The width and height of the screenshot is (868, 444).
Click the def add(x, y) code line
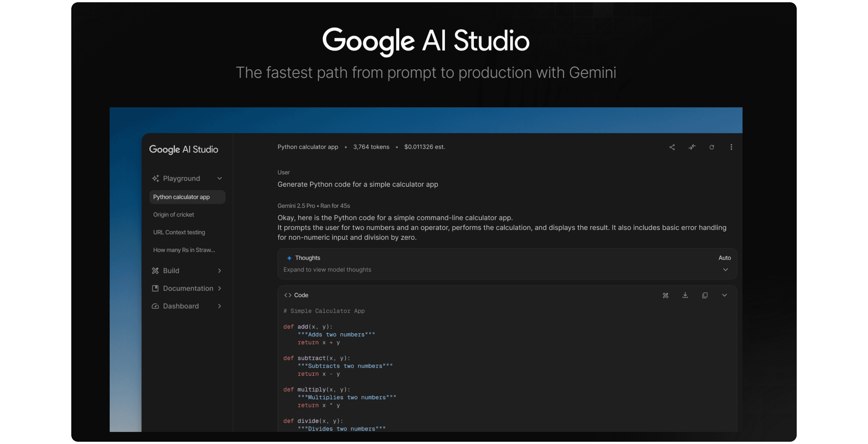tap(308, 327)
